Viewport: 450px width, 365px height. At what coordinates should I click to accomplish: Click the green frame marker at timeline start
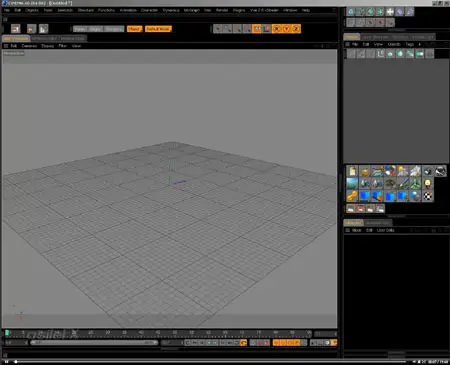(x=7, y=333)
